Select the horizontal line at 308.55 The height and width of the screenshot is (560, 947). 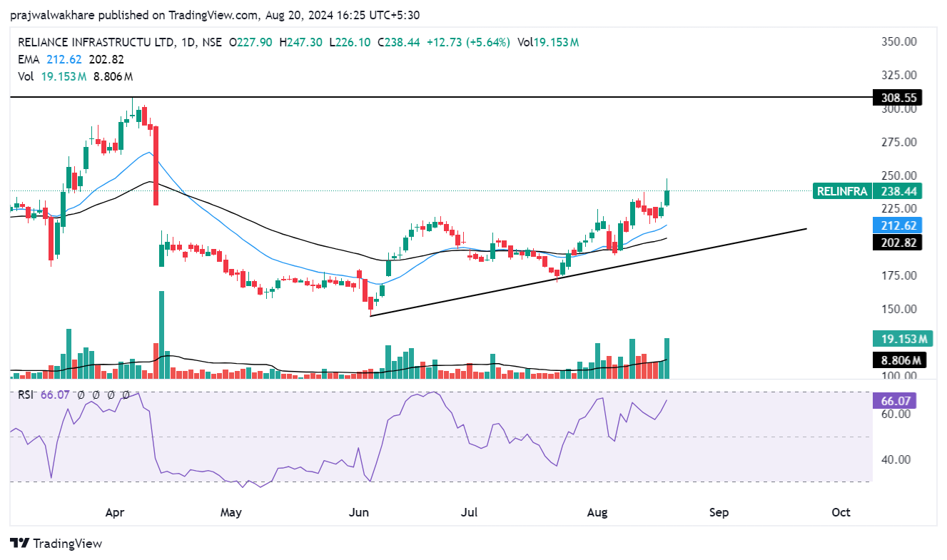click(x=441, y=96)
